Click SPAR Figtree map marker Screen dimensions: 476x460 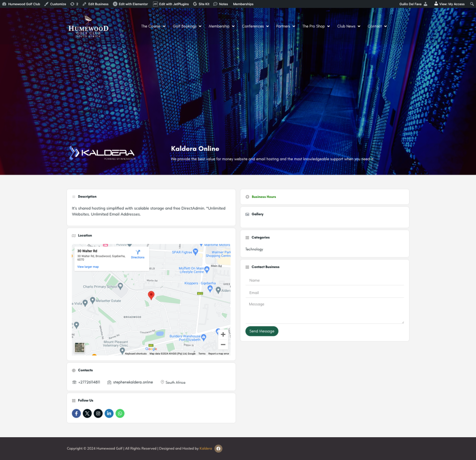pyautogui.click(x=196, y=251)
